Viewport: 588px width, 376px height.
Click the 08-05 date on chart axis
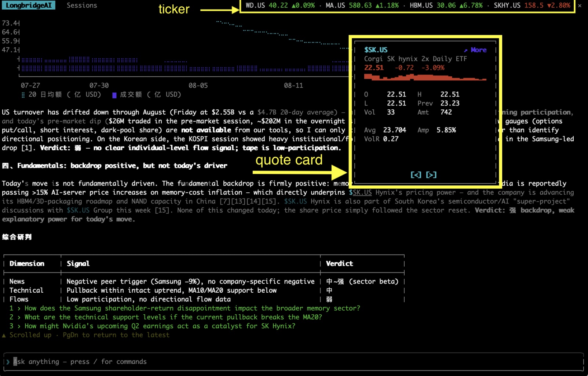198,86
